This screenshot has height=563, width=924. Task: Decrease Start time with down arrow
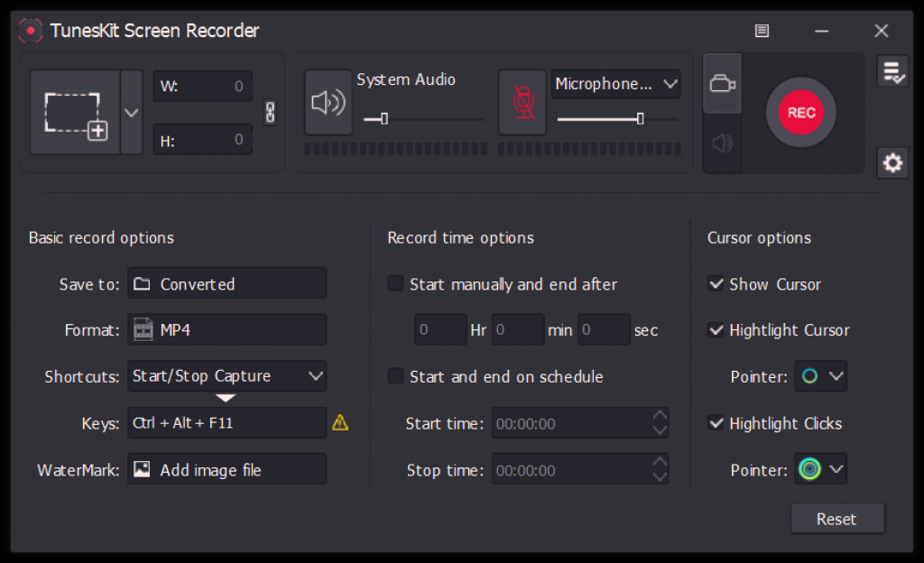[660, 430]
